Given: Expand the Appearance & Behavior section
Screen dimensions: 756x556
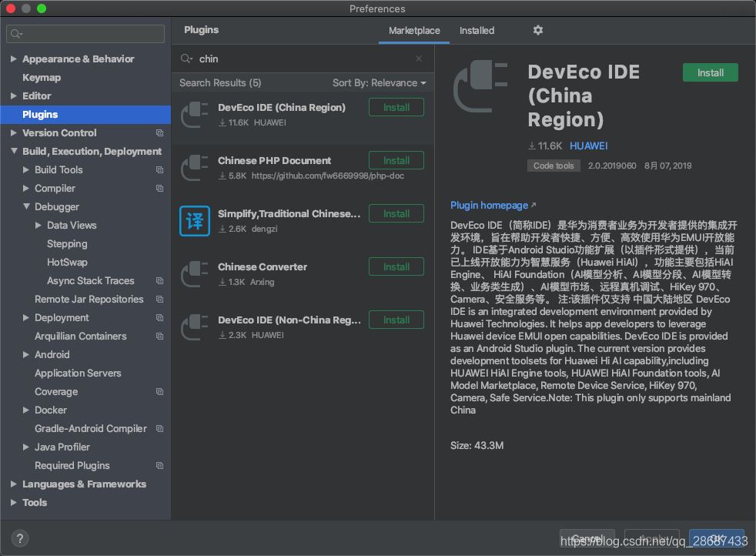Looking at the screenshot, I should pyautogui.click(x=12, y=59).
